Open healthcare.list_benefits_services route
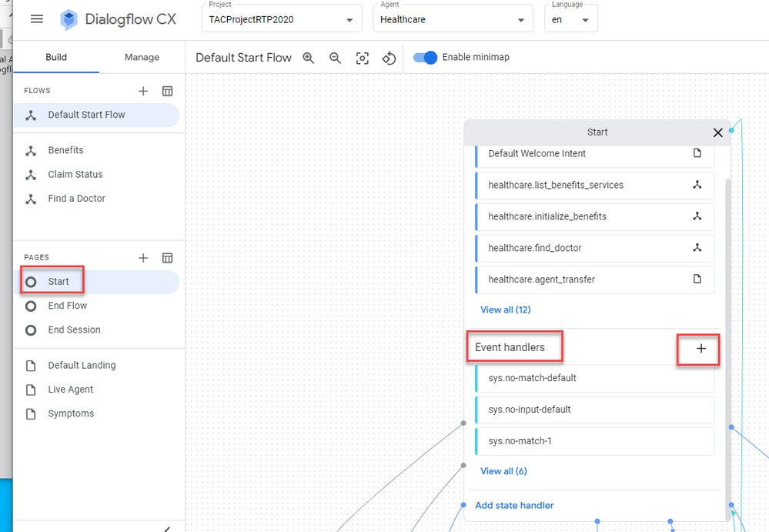 point(594,186)
